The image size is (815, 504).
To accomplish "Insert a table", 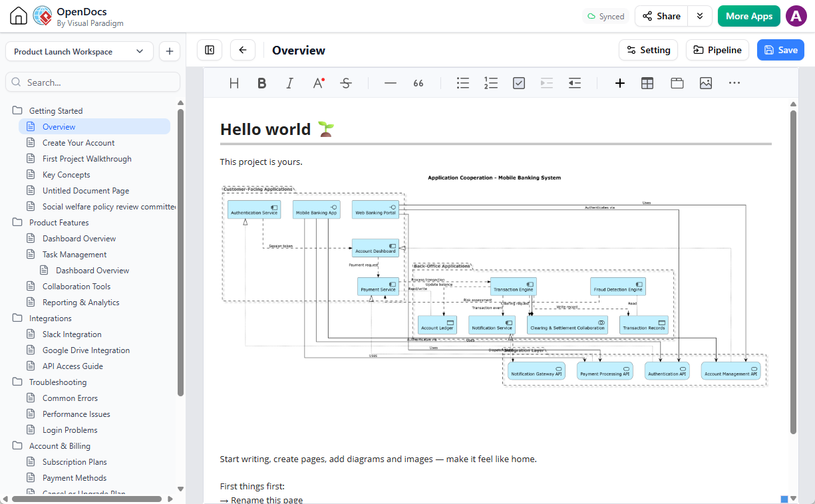I will [x=647, y=83].
